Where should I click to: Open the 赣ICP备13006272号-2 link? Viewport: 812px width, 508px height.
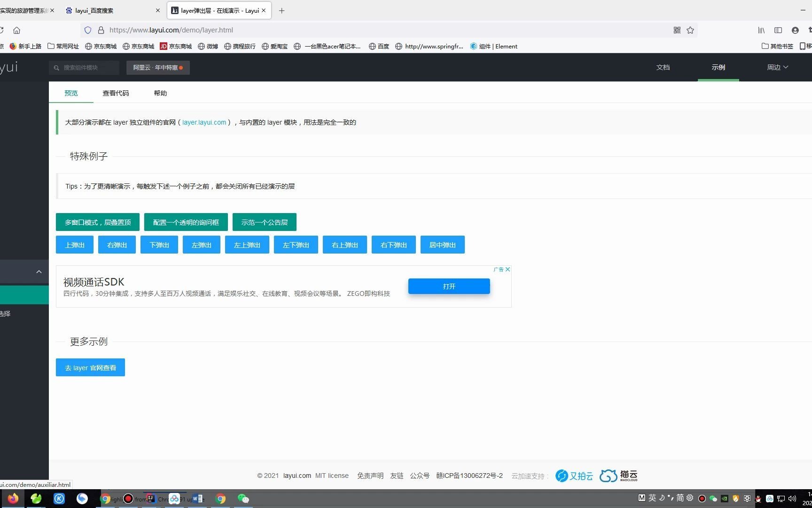tap(469, 476)
